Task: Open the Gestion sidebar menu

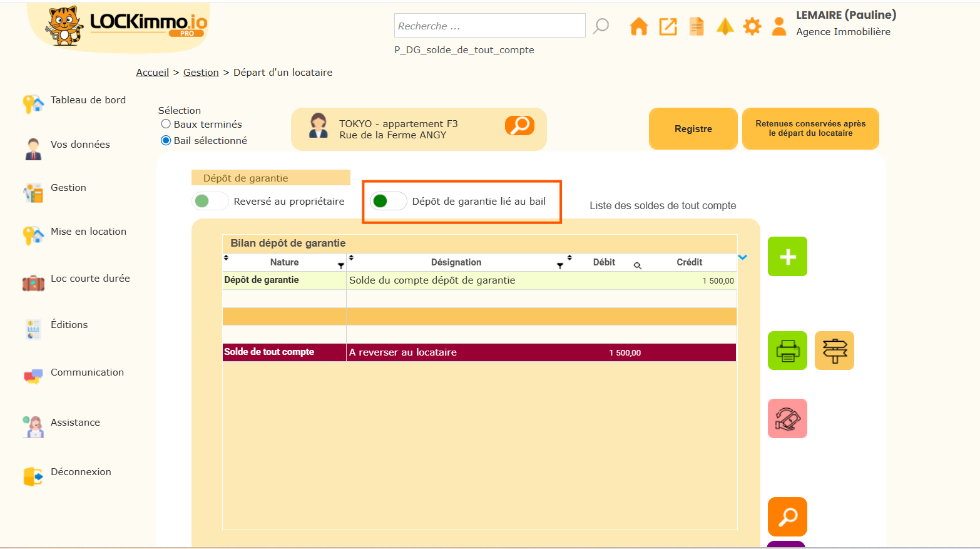Action: [x=68, y=188]
